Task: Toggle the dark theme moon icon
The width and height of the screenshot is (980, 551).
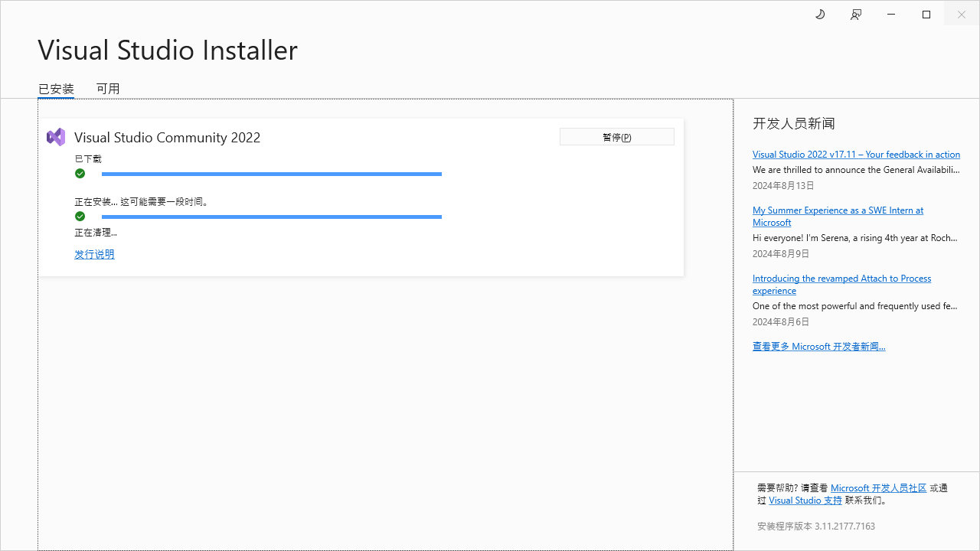Action: pyautogui.click(x=820, y=15)
